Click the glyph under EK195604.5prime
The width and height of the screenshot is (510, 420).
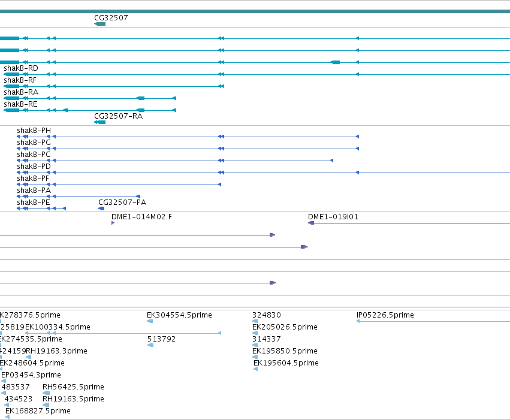pyautogui.click(x=256, y=369)
